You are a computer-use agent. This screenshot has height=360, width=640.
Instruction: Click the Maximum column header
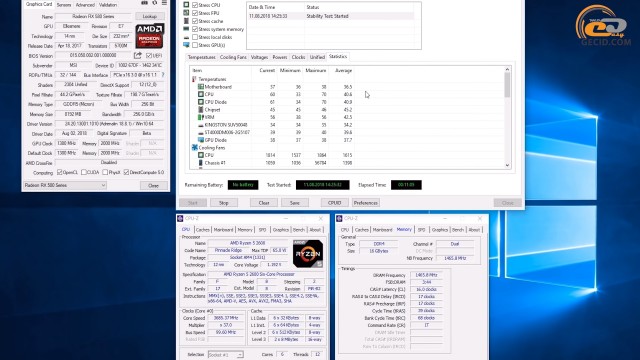[x=316, y=71]
